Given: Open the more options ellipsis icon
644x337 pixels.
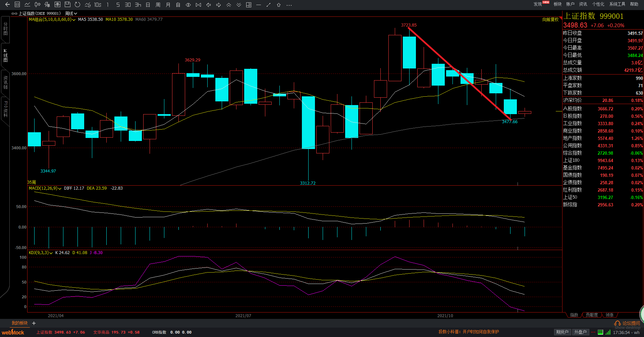Looking at the screenshot, I should point(289,5).
